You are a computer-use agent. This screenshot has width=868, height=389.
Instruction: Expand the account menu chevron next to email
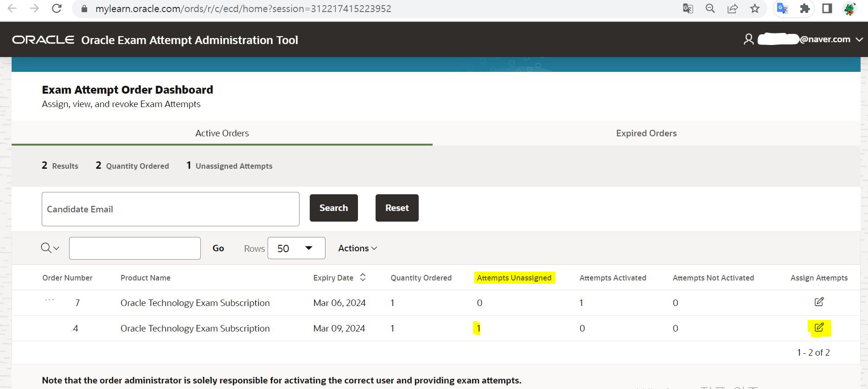pyautogui.click(x=859, y=40)
